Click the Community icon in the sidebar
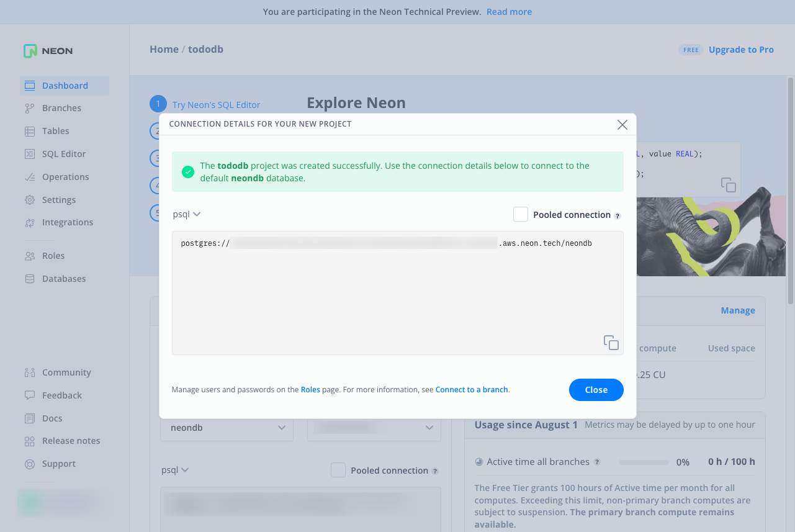Screen dimensions: 795x532 coord(30,372)
